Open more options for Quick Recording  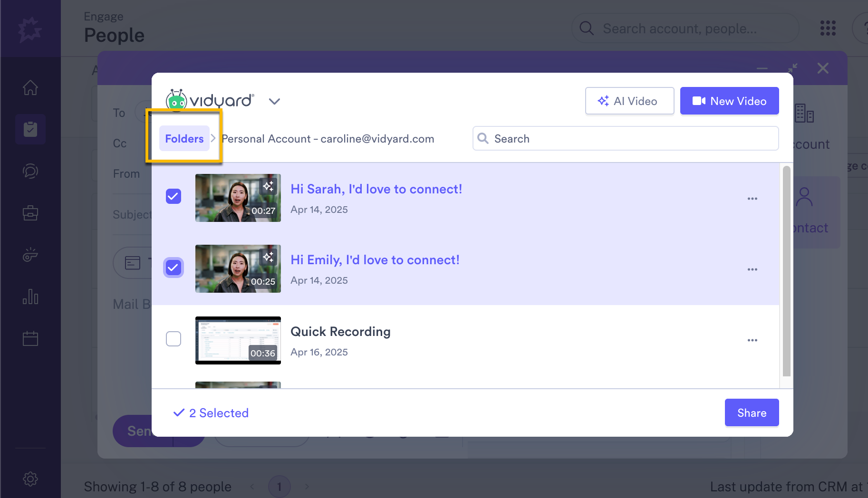pos(752,340)
